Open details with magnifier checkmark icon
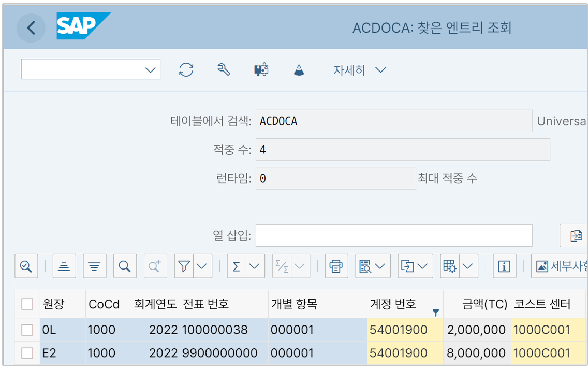The height and width of the screenshot is (368, 588). [26, 266]
